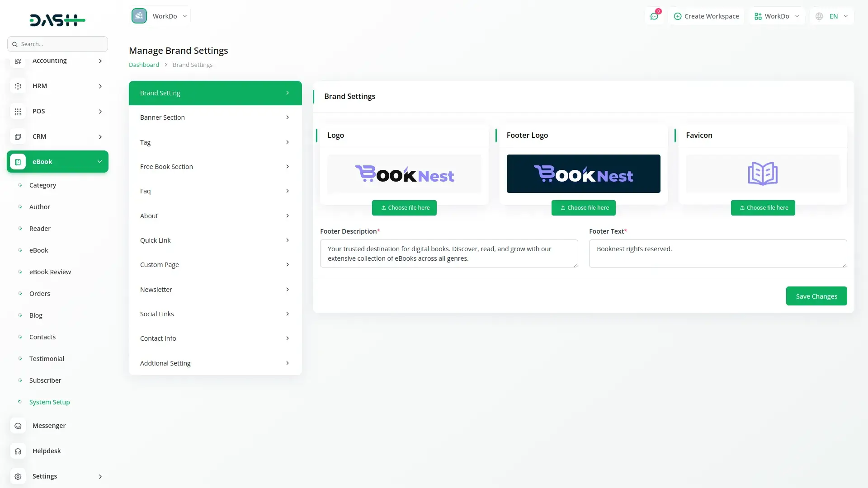
Task: Open the Banner Section tab
Action: point(215,117)
